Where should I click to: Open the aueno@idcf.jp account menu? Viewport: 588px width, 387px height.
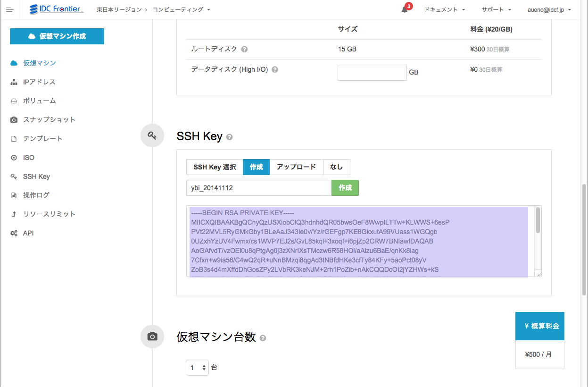coord(547,9)
